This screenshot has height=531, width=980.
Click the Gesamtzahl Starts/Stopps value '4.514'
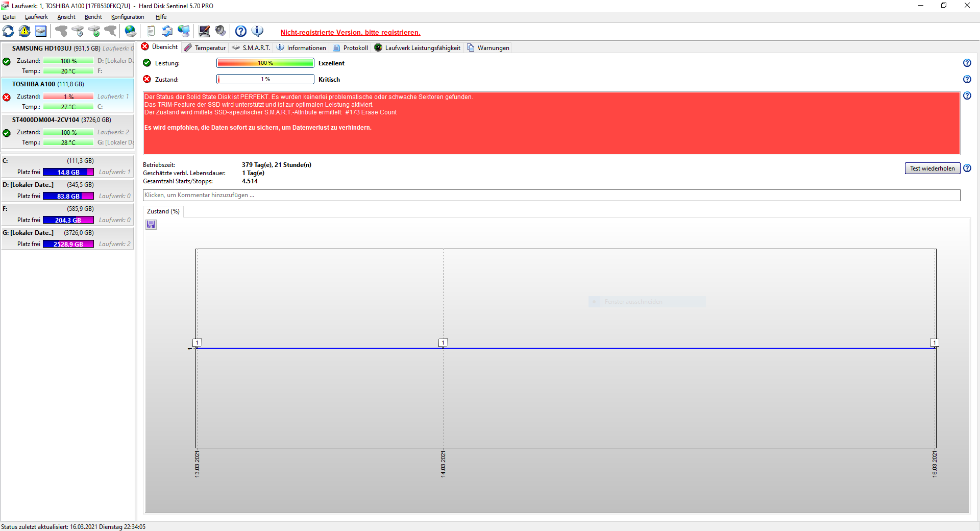pyautogui.click(x=250, y=181)
